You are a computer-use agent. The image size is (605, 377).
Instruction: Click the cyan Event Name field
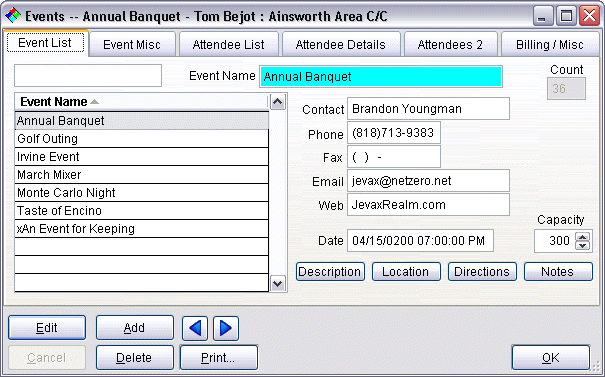click(381, 76)
